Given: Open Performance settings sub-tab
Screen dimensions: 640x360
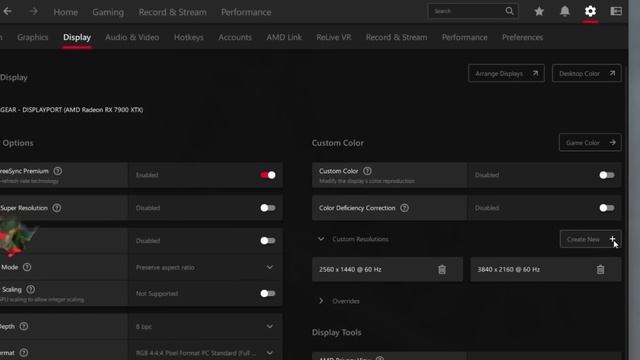Looking at the screenshot, I should coord(464,37).
